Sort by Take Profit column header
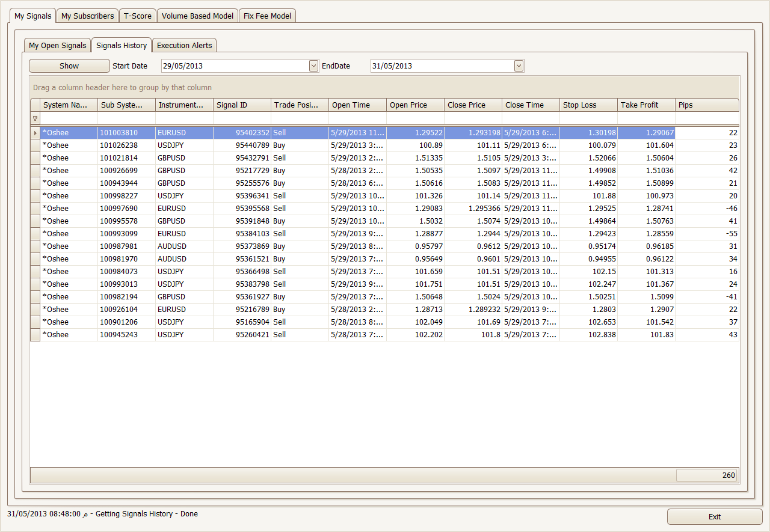Image resolution: width=770 pixels, height=532 pixels. pyautogui.click(x=646, y=105)
